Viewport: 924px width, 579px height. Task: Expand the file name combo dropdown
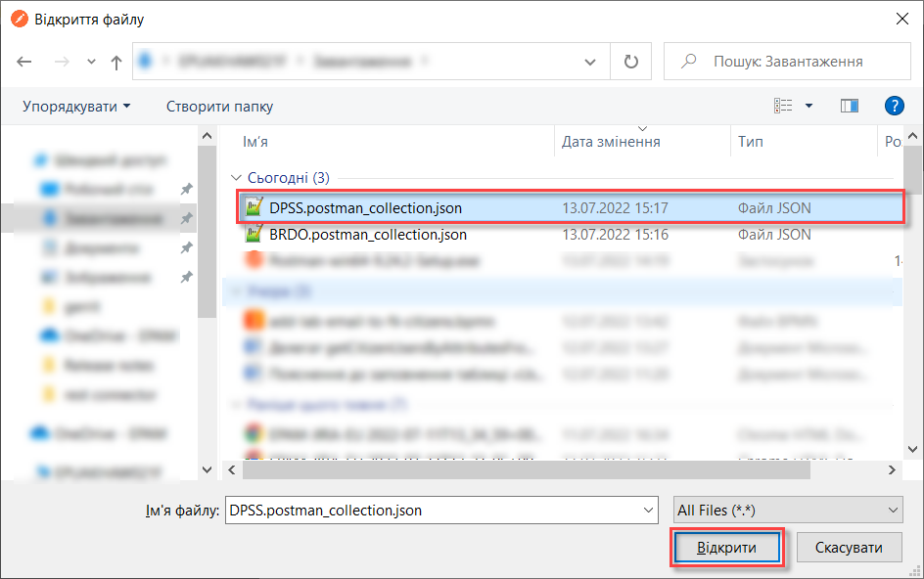click(648, 511)
